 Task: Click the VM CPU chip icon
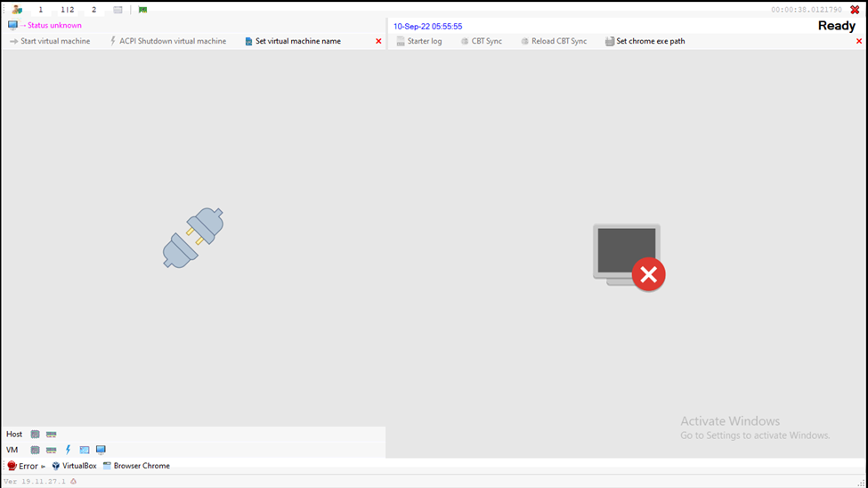[36, 451]
